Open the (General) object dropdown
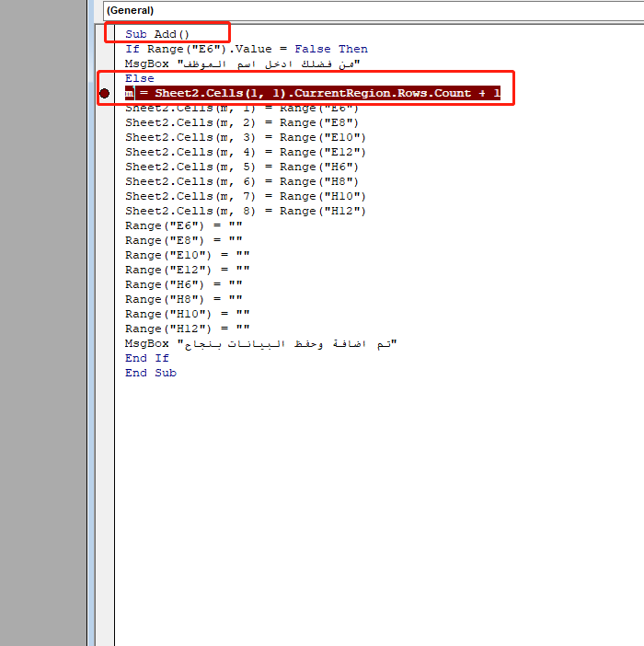Viewport: 644px width, 646px height. click(x=374, y=11)
